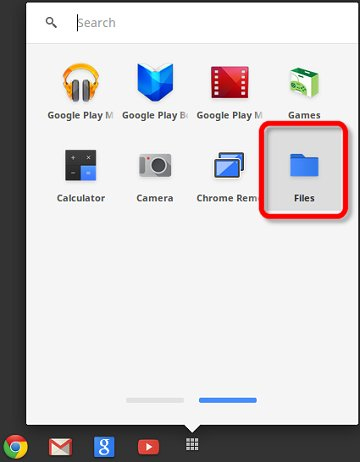Open Gmail from the shelf
The image size is (360, 462).
tap(60, 446)
